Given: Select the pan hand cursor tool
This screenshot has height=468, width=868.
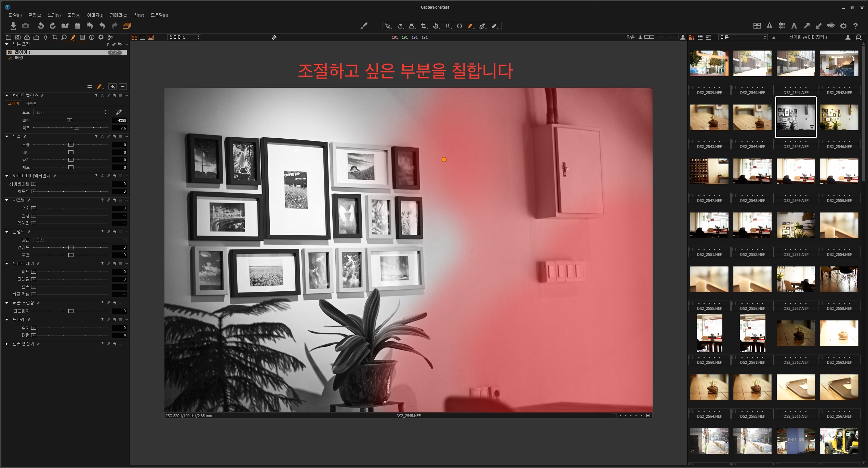Looking at the screenshot, I should (400, 26).
